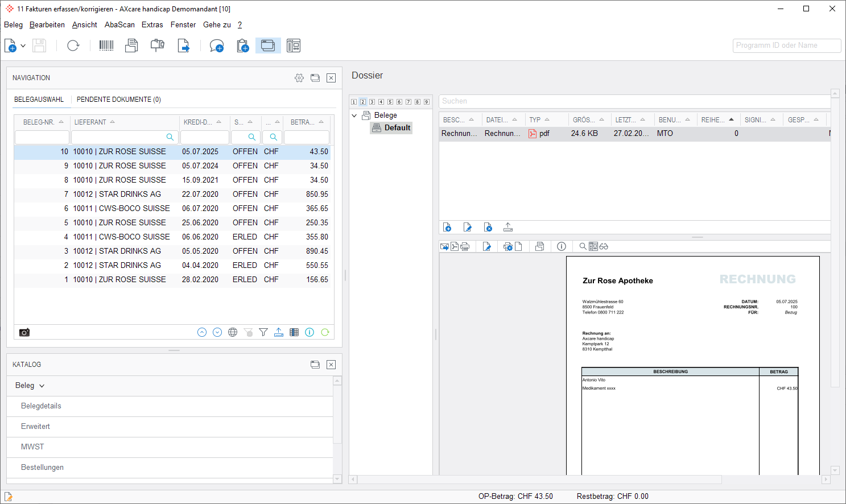This screenshot has height=504, width=846.
Task: Click the mailbox icon in the toolbar
Action: point(158,46)
